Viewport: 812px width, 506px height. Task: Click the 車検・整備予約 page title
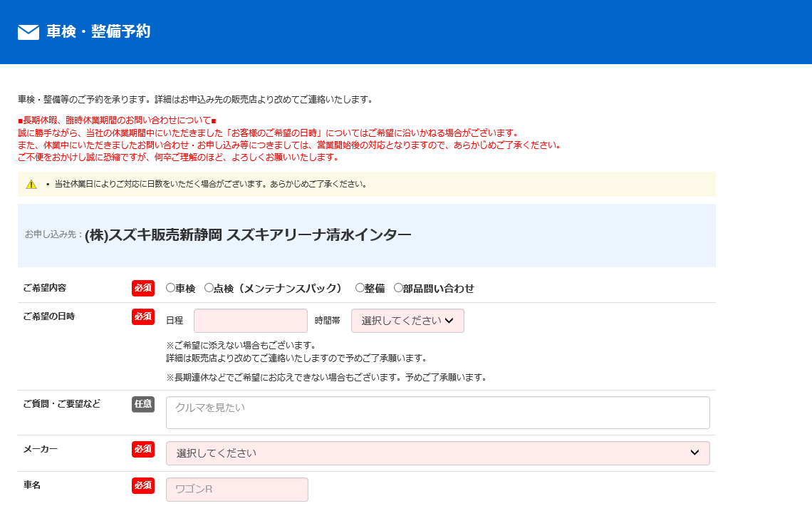click(98, 31)
